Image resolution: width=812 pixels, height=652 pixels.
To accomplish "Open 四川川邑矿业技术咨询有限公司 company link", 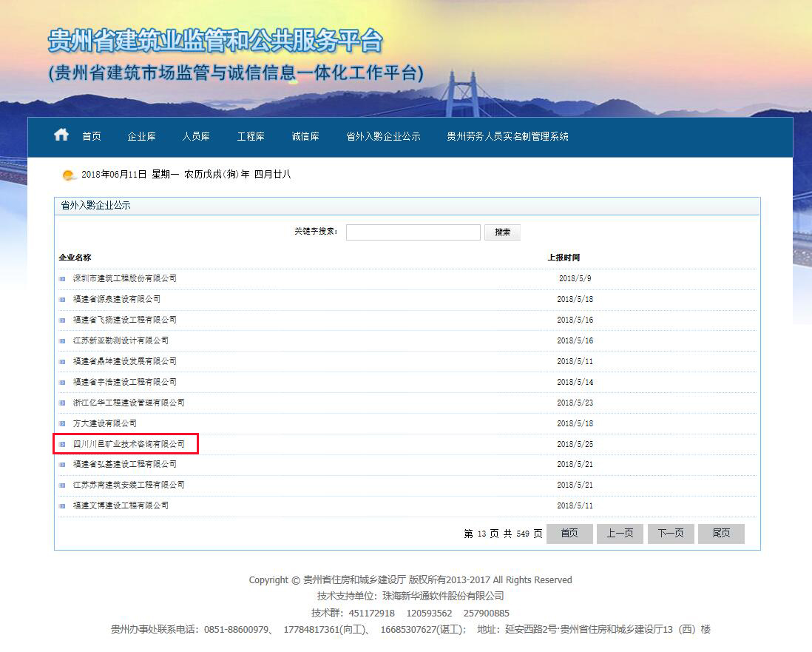I will point(129,444).
